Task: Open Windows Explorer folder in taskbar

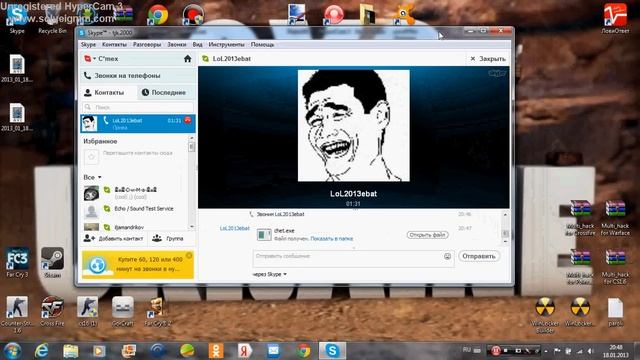Action: pyautogui.click(x=71, y=351)
